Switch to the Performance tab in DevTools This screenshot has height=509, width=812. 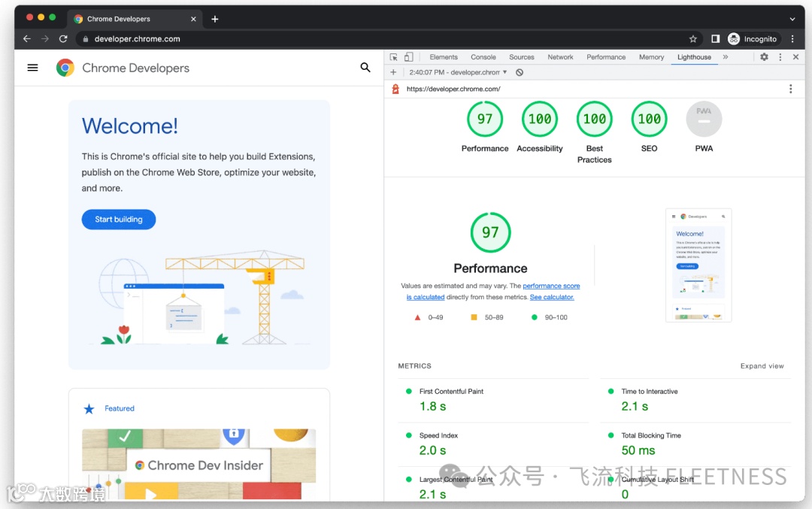click(x=606, y=57)
